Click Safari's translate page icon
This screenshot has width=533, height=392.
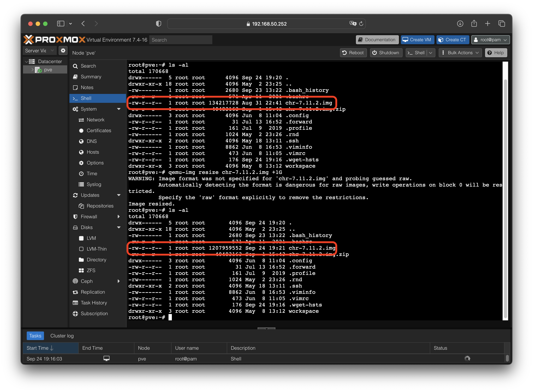click(353, 24)
